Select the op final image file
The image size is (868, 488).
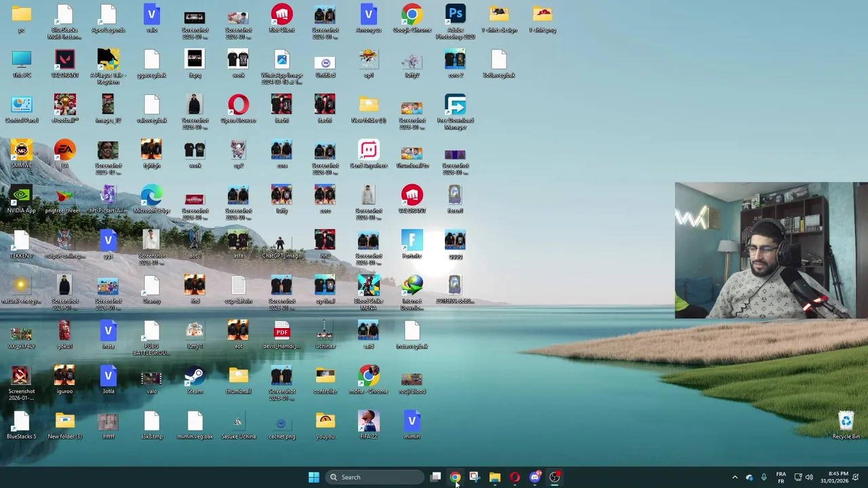pyautogui.click(x=325, y=290)
